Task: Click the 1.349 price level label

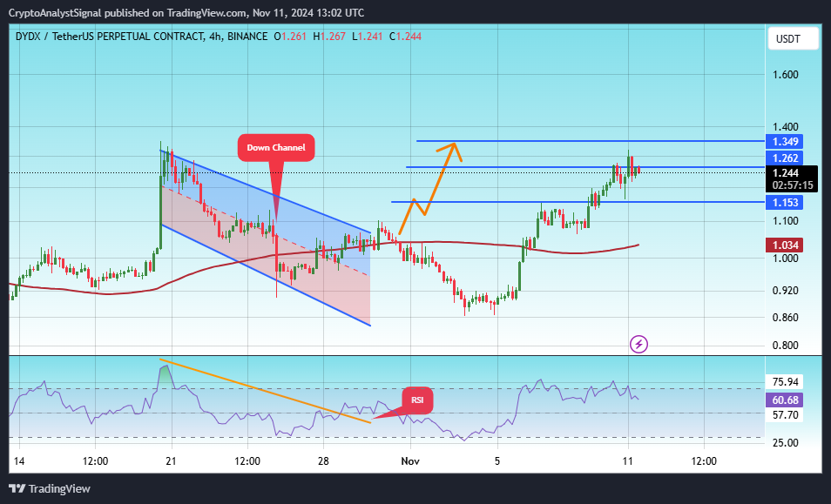Action: (784, 141)
